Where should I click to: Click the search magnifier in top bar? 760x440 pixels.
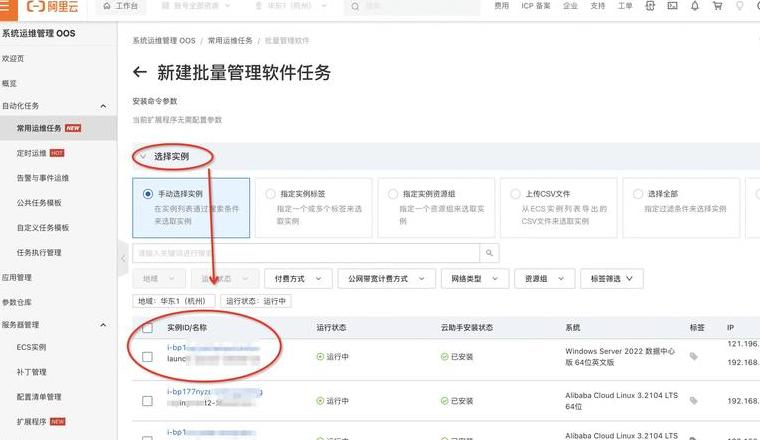(x=355, y=6)
